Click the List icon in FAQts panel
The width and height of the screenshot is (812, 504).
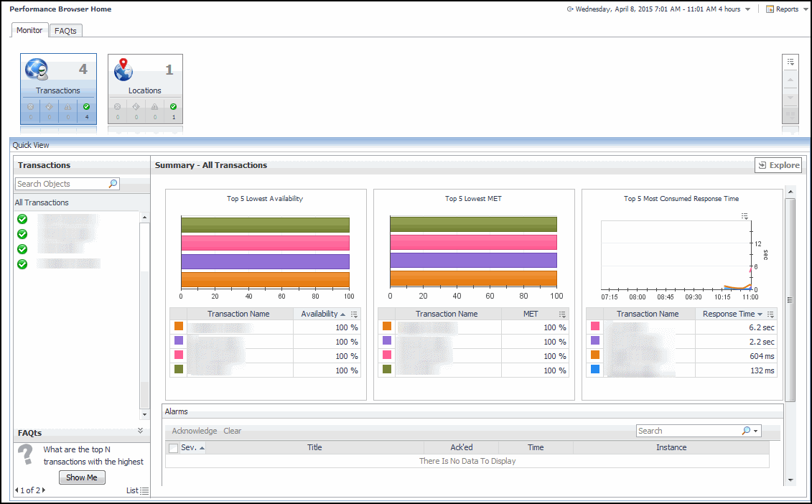144,490
